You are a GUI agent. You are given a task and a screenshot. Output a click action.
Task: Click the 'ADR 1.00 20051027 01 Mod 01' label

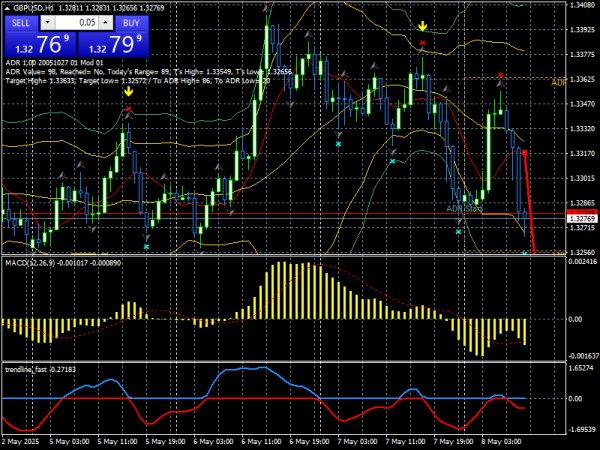[55, 63]
